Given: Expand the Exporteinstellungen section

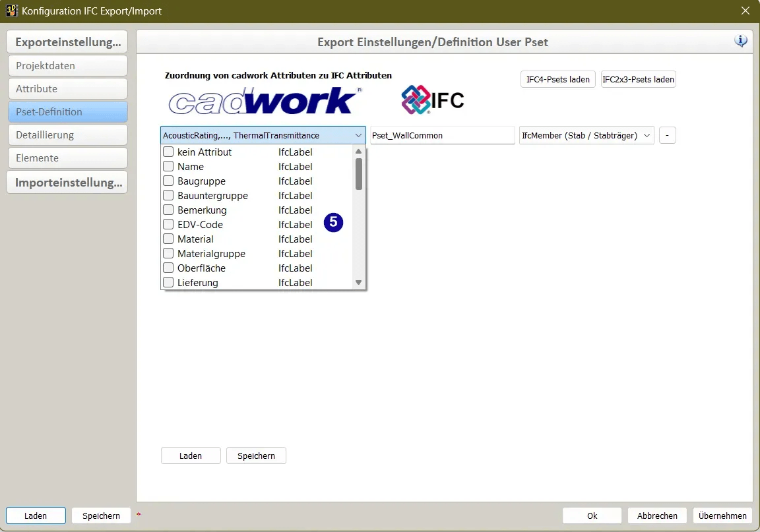Looking at the screenshot, I should tap(67, 42).
